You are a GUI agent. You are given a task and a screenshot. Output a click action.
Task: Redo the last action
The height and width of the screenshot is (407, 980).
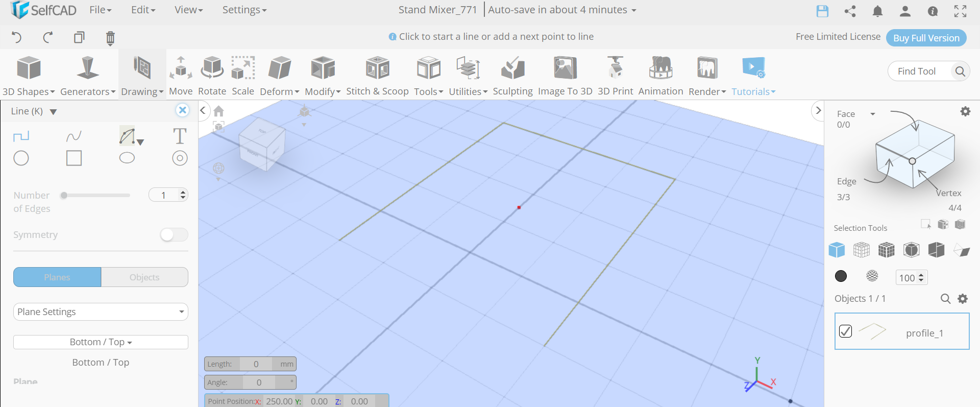coord(47,37)
